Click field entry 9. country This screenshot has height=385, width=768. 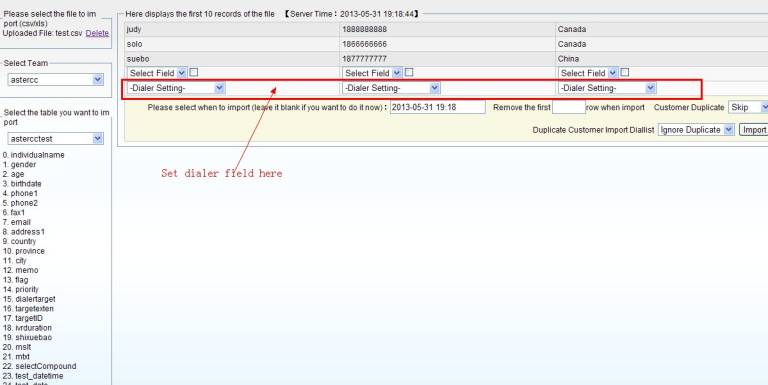(19, 241)
